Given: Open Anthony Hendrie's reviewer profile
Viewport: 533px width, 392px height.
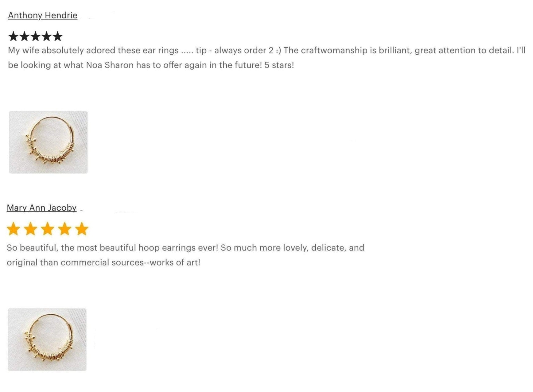Looking at the screenshot, I should pos(43,15).
